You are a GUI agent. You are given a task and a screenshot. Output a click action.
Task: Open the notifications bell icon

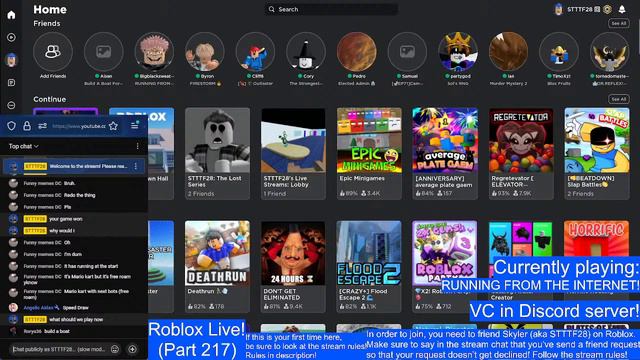click(x=622, y=9)
